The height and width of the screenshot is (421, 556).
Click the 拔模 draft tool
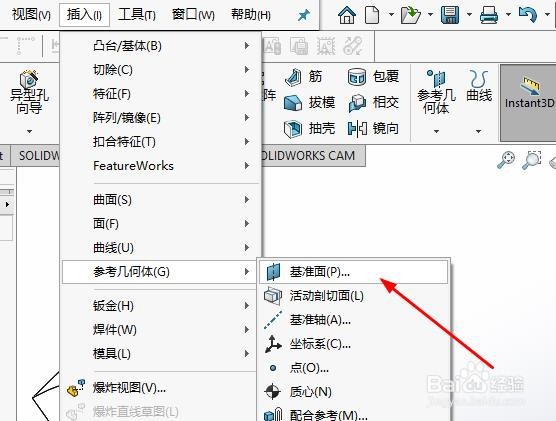click(x=309, y=103)
